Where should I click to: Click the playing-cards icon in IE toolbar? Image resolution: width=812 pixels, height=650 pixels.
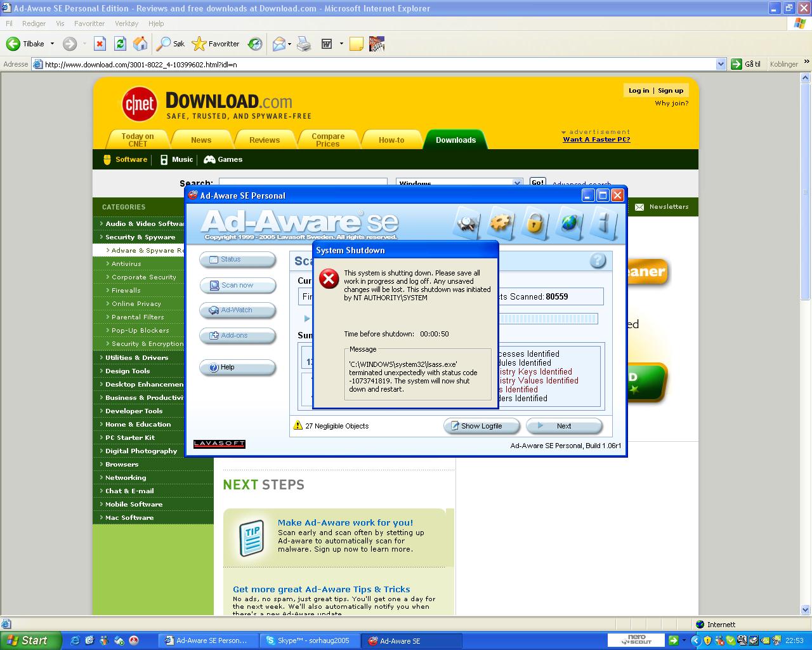376,44
